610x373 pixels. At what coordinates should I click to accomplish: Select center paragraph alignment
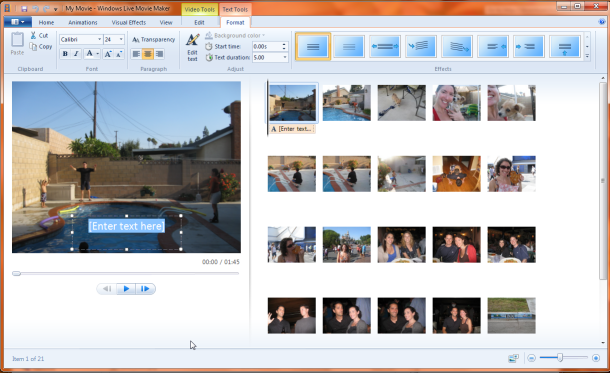pos(147,54)
